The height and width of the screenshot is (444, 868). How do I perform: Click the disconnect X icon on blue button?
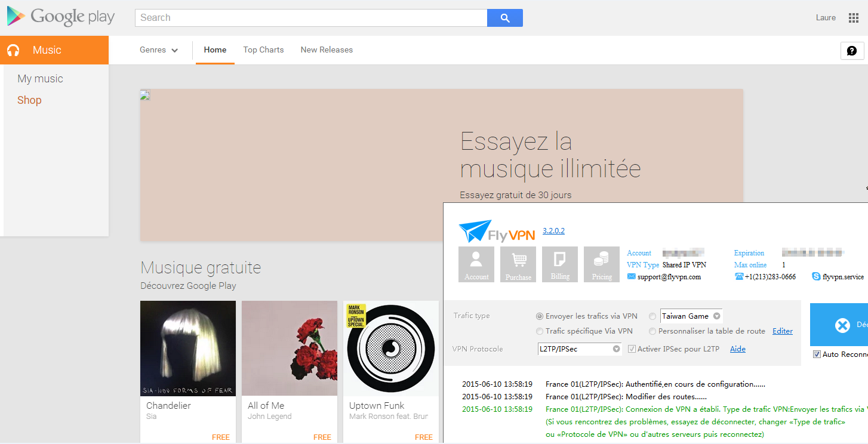click(842, 325)
